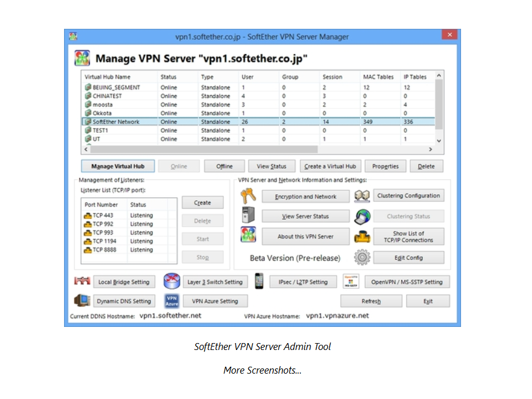The width and height of the screenshot is (532, 399).
Task: Click Create a Virtual Hub
Action: 330,166
